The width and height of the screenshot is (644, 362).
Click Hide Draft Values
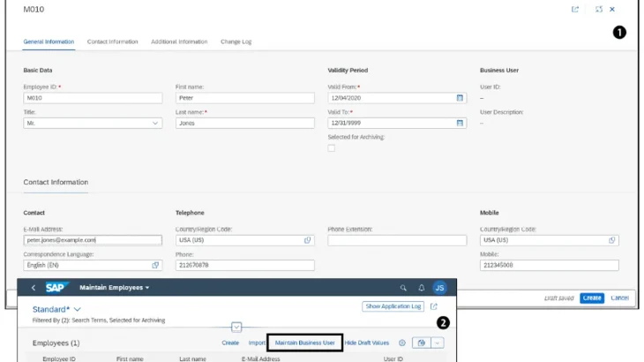(366, 343)
